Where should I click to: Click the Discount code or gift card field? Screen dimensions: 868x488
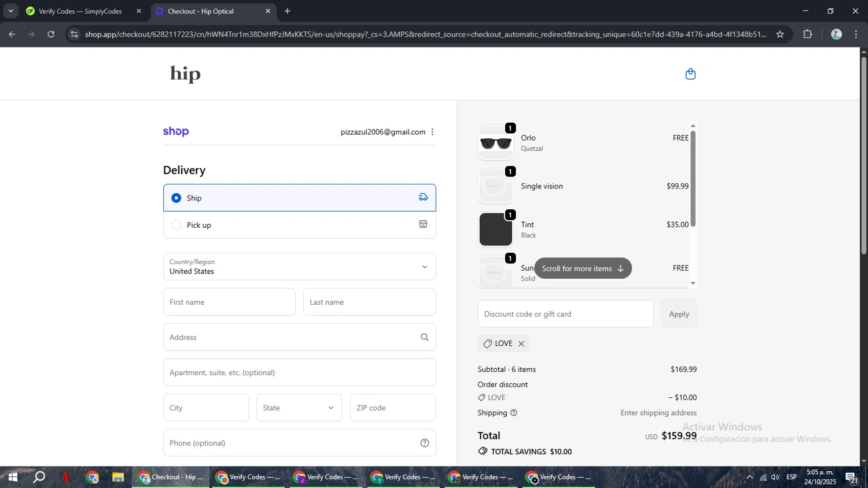566,314
